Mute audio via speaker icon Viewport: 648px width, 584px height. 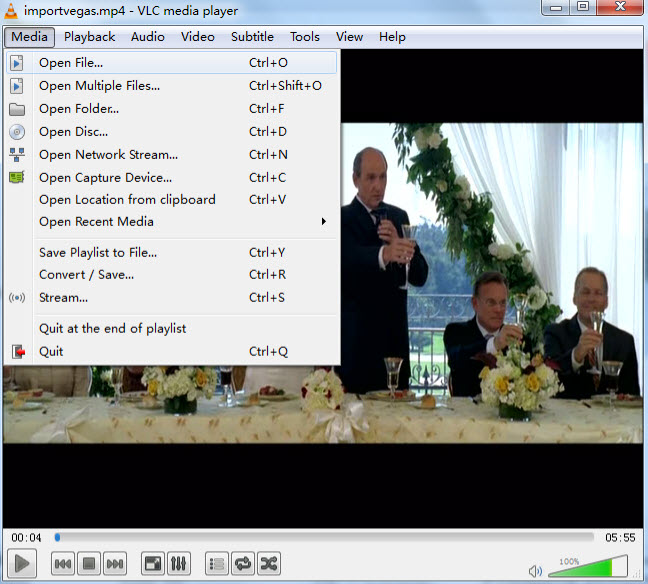[x=535, y=571]
